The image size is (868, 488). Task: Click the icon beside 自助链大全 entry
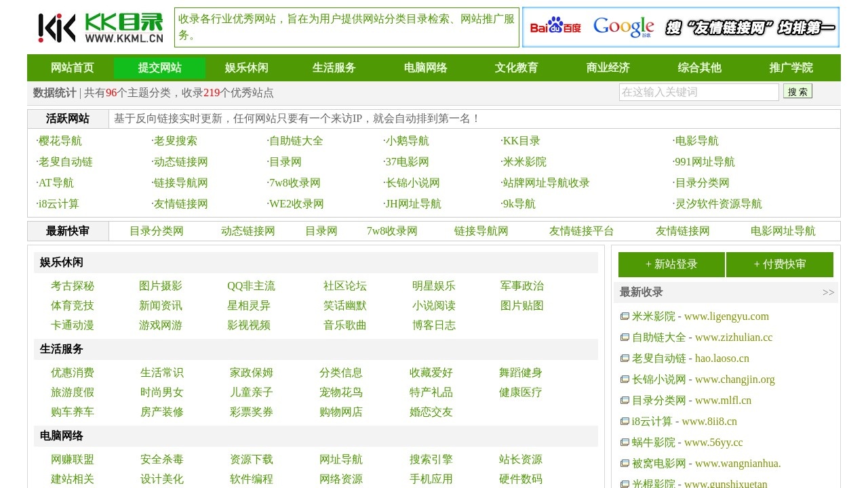pos(625,338)
